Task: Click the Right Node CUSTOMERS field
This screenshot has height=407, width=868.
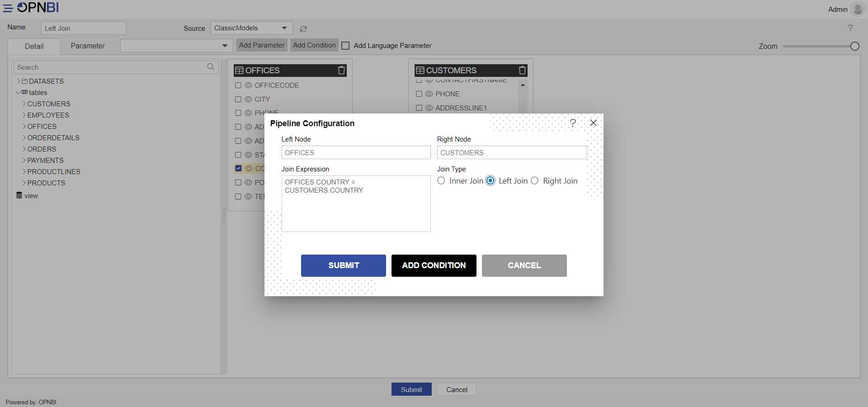Action: [x=512, y=152]
